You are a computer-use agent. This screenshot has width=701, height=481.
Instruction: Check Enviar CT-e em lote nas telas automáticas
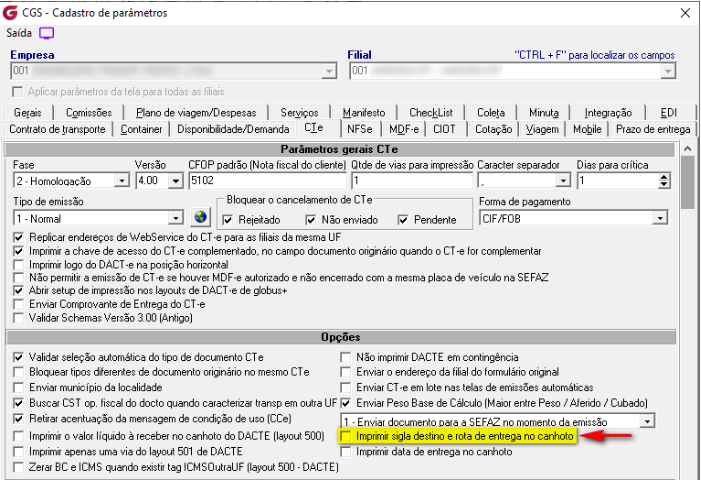click(x=346, y=387)
